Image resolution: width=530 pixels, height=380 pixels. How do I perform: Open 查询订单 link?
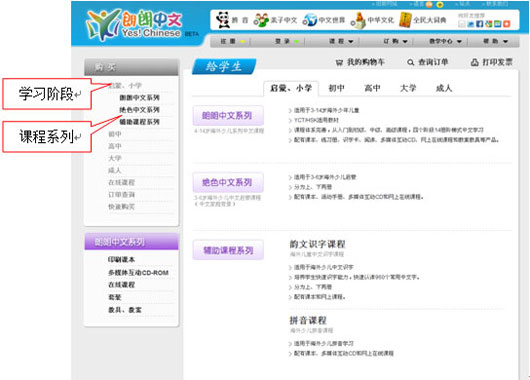point(433,63)
